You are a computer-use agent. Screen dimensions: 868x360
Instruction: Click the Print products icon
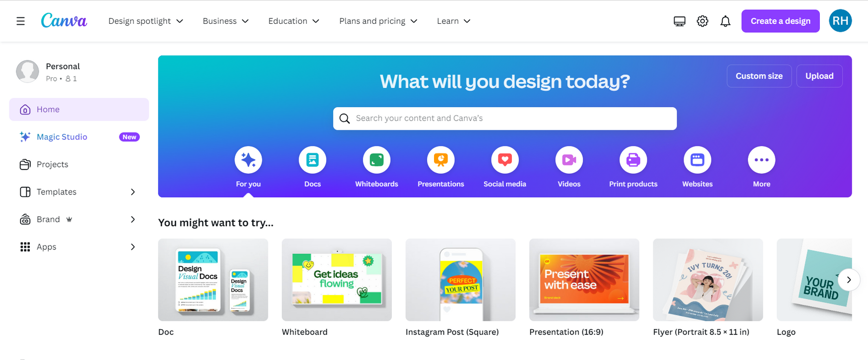633,160
